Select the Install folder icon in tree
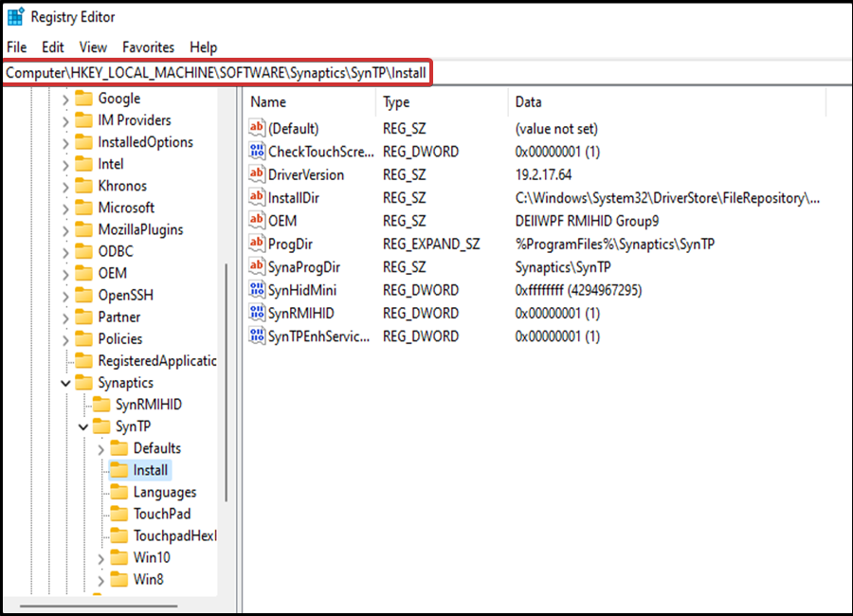This screenshot has width=853, height=616. [x=119, y=470]
